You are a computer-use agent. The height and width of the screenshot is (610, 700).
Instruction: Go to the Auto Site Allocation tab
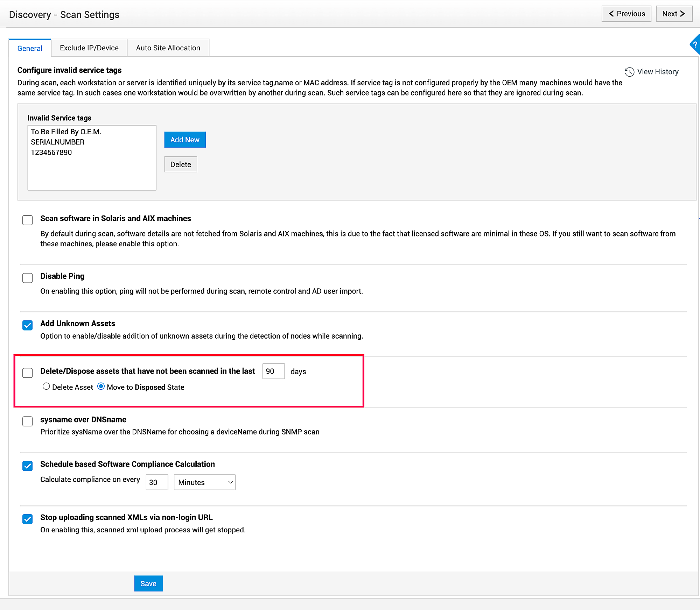(168, 48)
